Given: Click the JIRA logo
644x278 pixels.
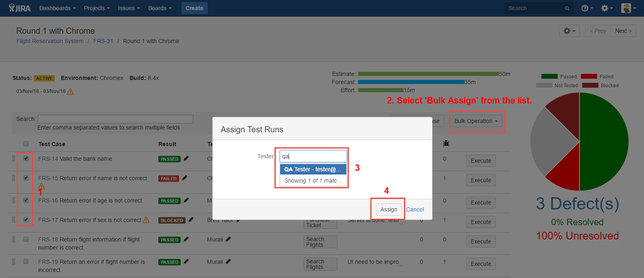Looking at the screenshot, I should point(19,8).
